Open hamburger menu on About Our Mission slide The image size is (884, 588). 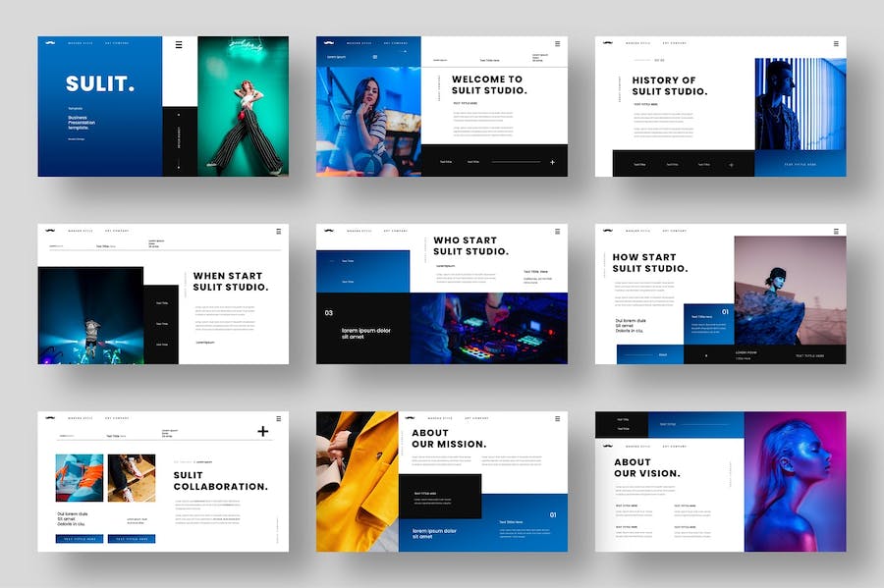(557, 418)
